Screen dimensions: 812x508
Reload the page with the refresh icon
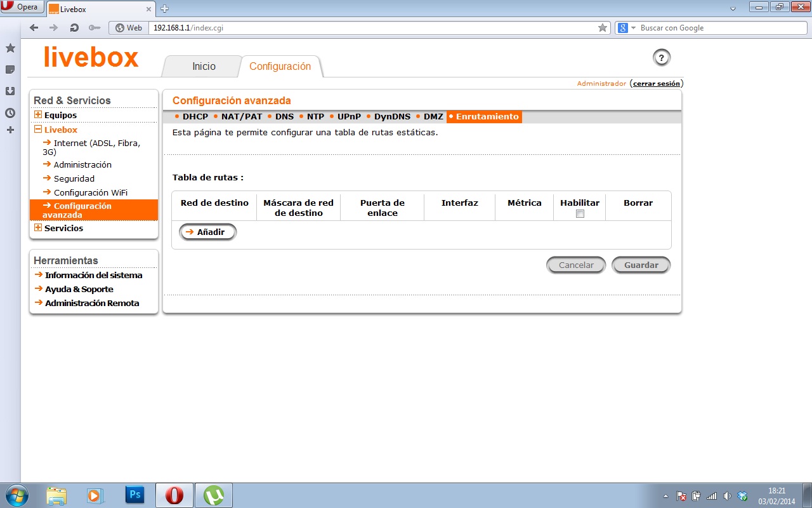(x=74, y=28)
